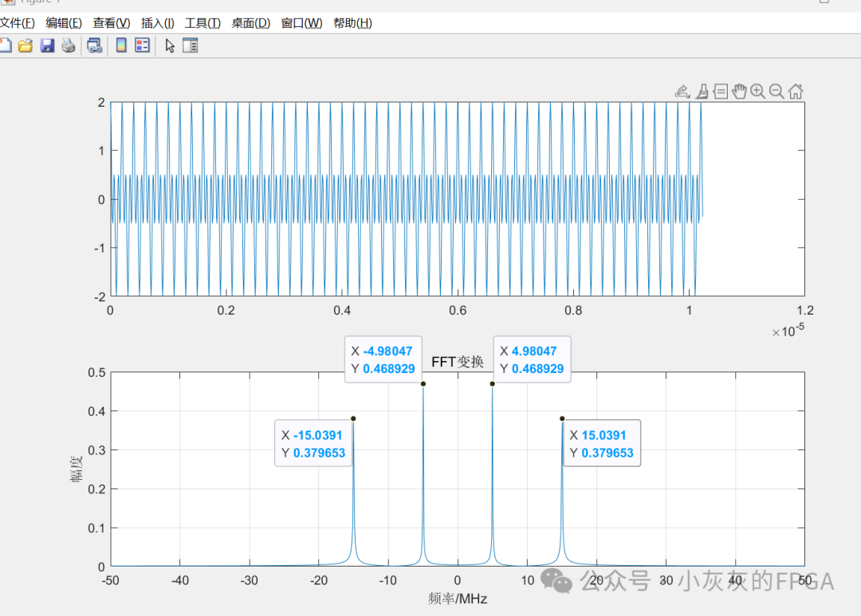The width and height of the screenshot is (861, 616).
Task: Select the Pan hand tool
Action: pyautogui.click(x=739, y=91)
